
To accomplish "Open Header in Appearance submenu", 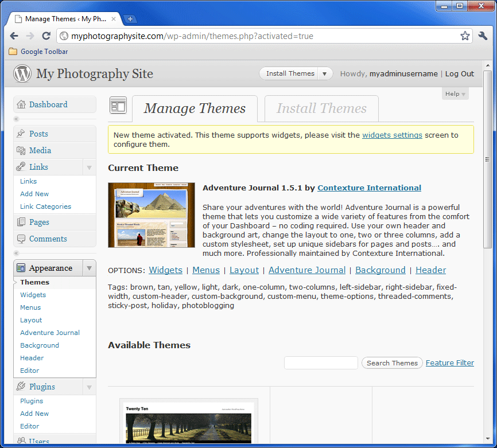I will pyautogui.click(x=32, y=358).
